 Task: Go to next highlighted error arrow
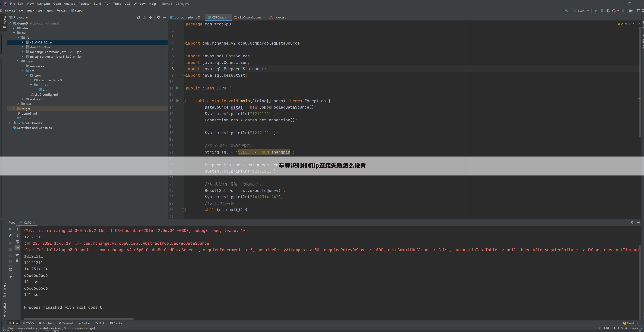639,24
